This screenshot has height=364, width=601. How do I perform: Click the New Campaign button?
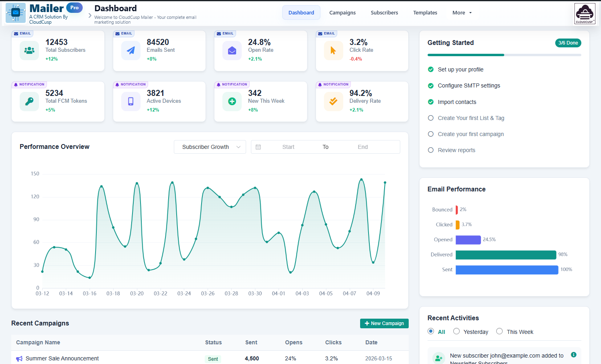384,323
